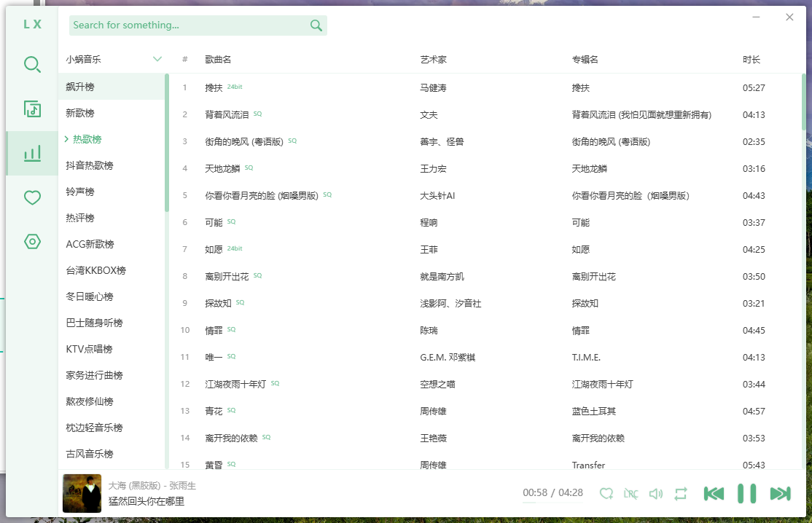Select the leaderboard charts sidebar icon
The width and height of the screenshot is (812, 523).
(x=32, y=154)
